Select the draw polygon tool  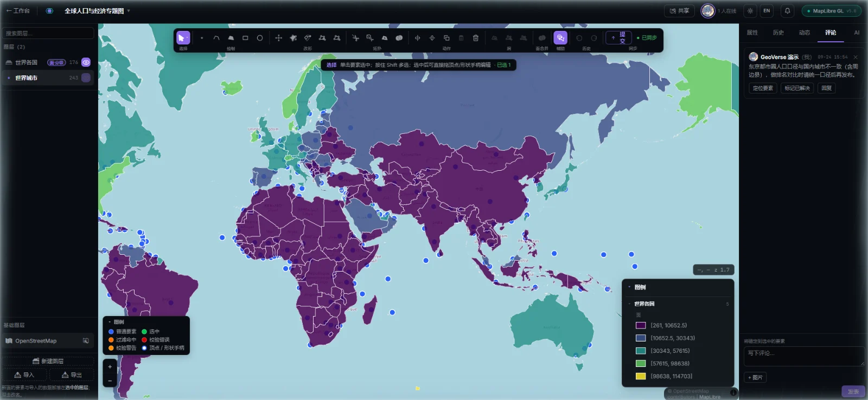click(x=231, y=38)
